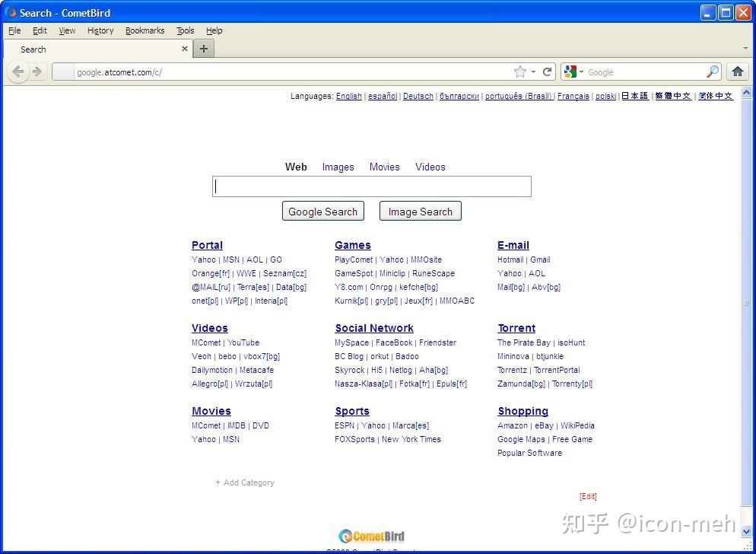
Task: Bookmark this page with the star icon
Action: 519,71
